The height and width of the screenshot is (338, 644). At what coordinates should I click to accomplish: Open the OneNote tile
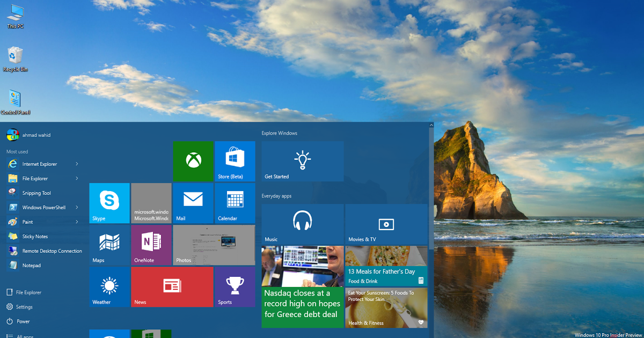pos(151,245)
